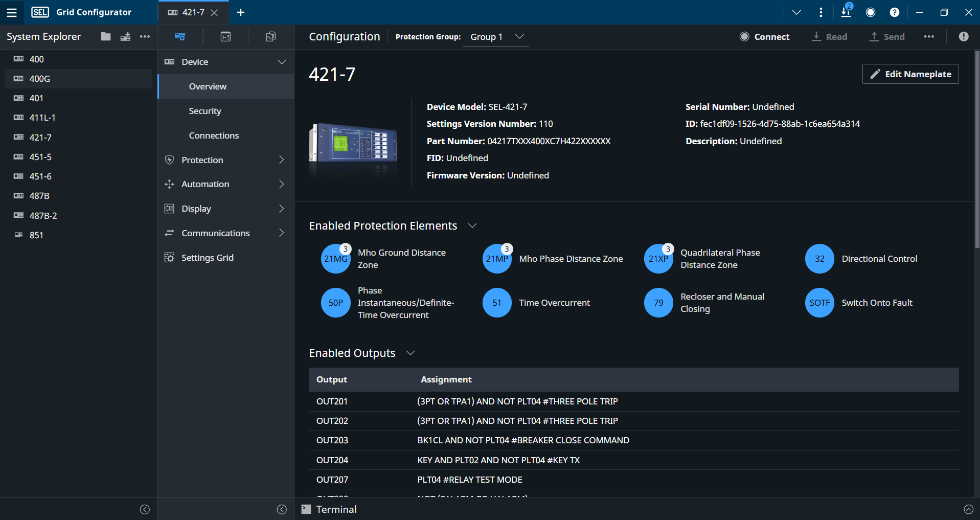Screen dimensions: 980x520
Task: Click Edit Nameplate button
Action: 910,74
